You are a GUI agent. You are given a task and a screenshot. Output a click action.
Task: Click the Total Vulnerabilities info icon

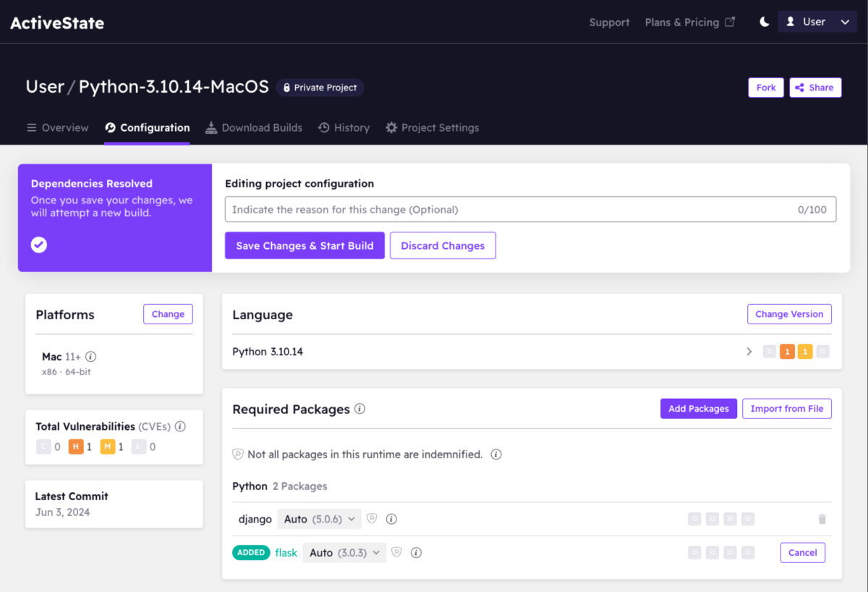[x=180, y=426]
